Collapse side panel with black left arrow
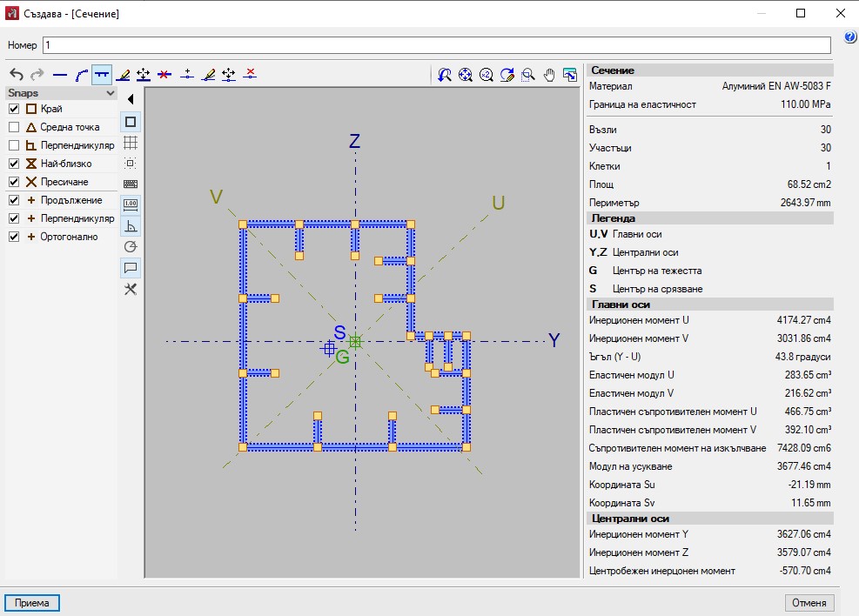 [x=131, y=99]
